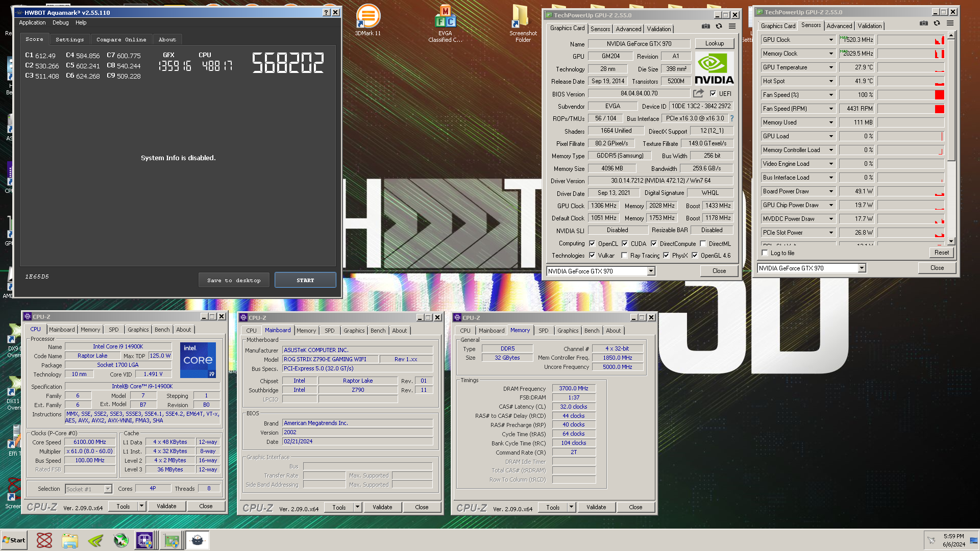Toggle PhysX checkbox
This screenshot has height=551, width=980.
(666, 256)
